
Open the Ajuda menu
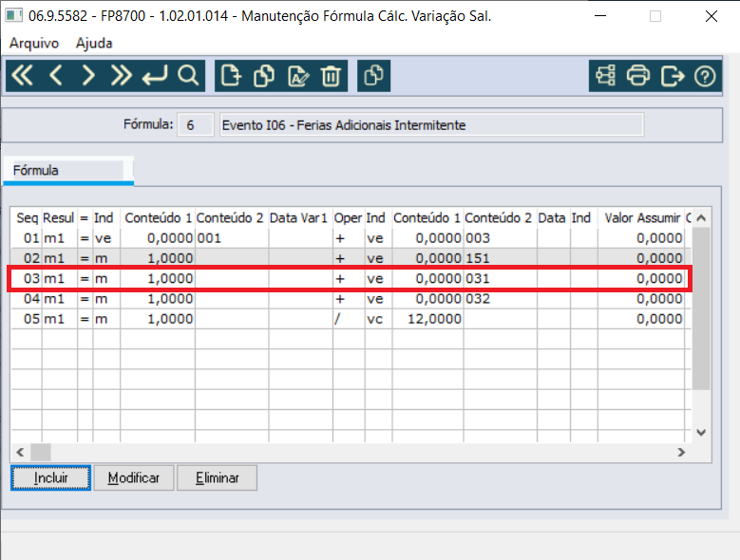click(94, 44)
